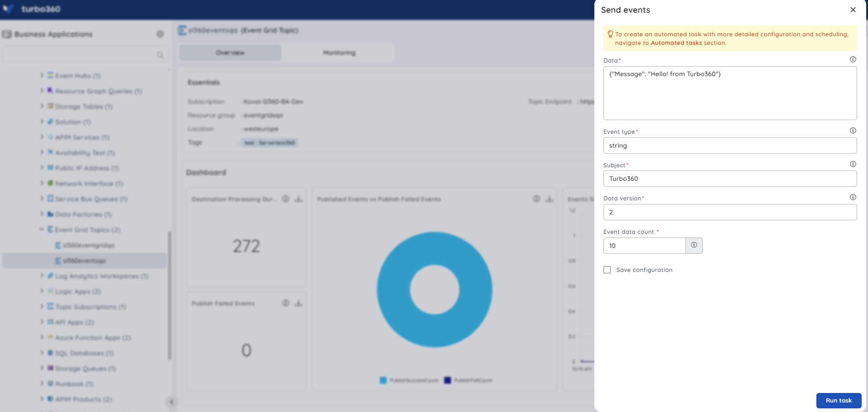868x412 pixels.
Task: Expand the Event Hubs node
Action: pos(42,75)
